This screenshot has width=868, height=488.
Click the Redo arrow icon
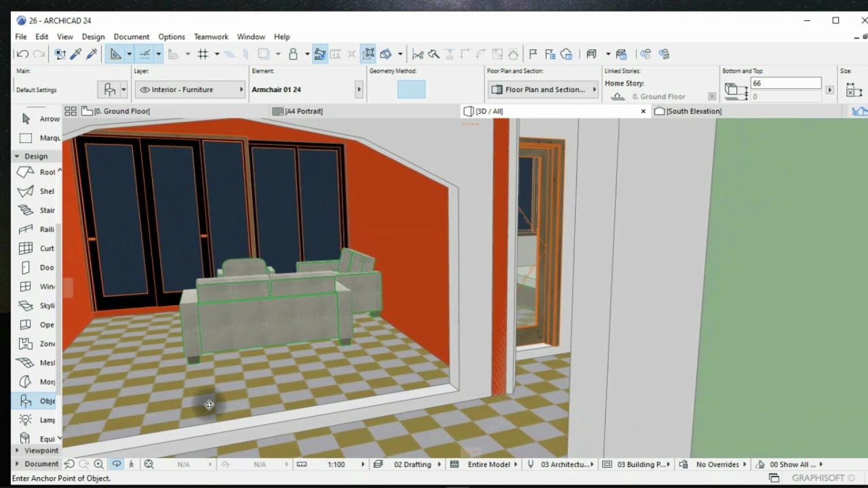click(39, 54)
